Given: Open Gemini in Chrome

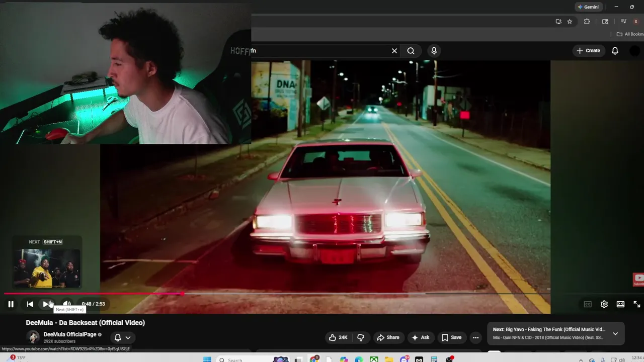Looking at the screenshot, I should tap(589, 7).
